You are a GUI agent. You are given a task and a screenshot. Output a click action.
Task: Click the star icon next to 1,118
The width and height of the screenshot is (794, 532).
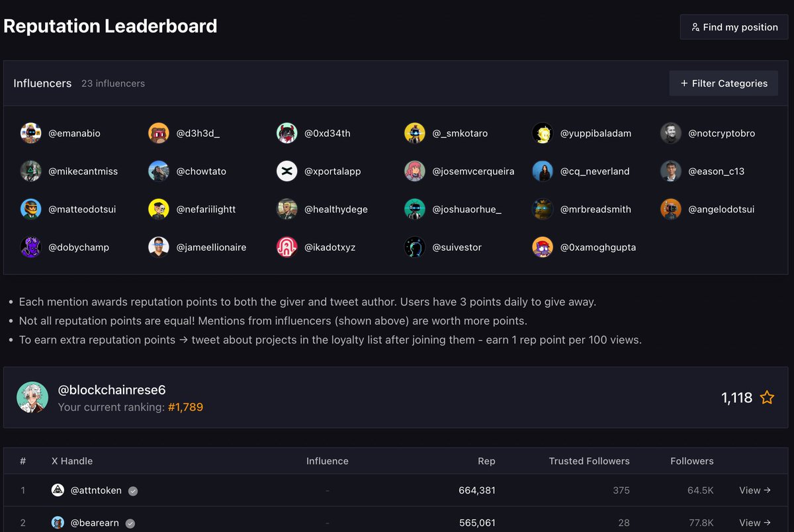(x=767, y=398)
